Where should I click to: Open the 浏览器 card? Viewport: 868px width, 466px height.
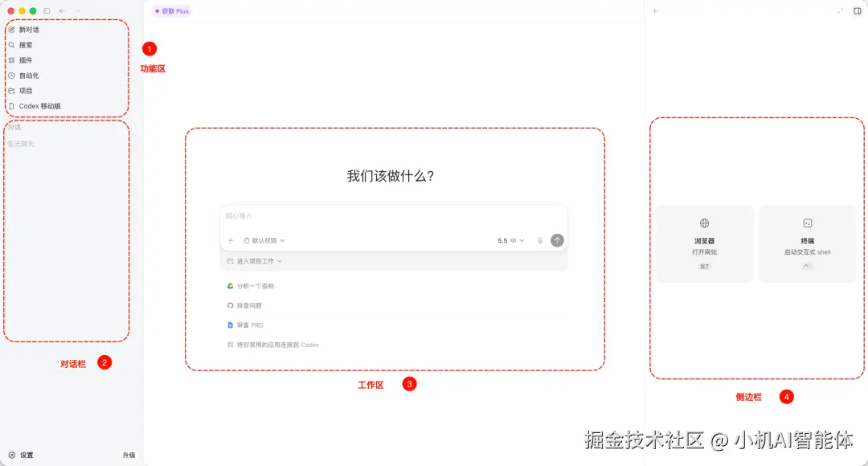point(704,244)
